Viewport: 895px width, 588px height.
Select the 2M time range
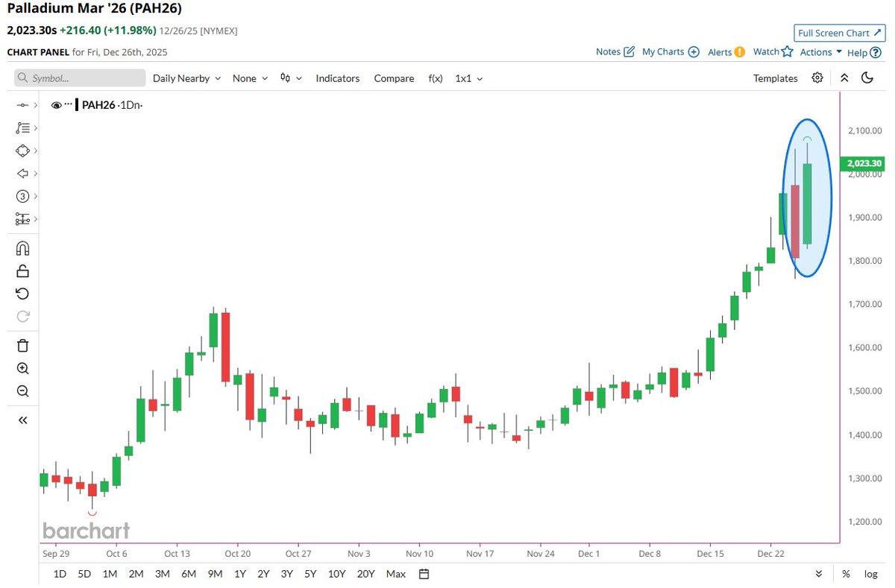click(x=136, y=574)
